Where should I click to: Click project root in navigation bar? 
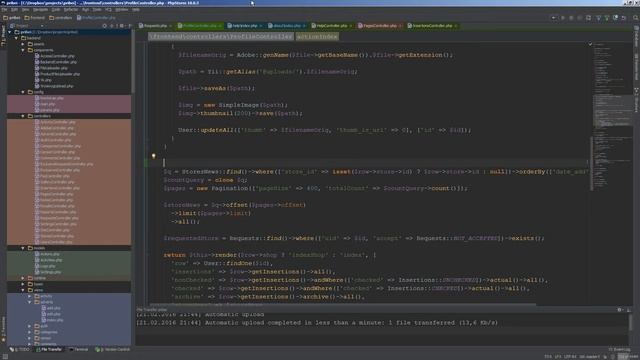point(12,18)
